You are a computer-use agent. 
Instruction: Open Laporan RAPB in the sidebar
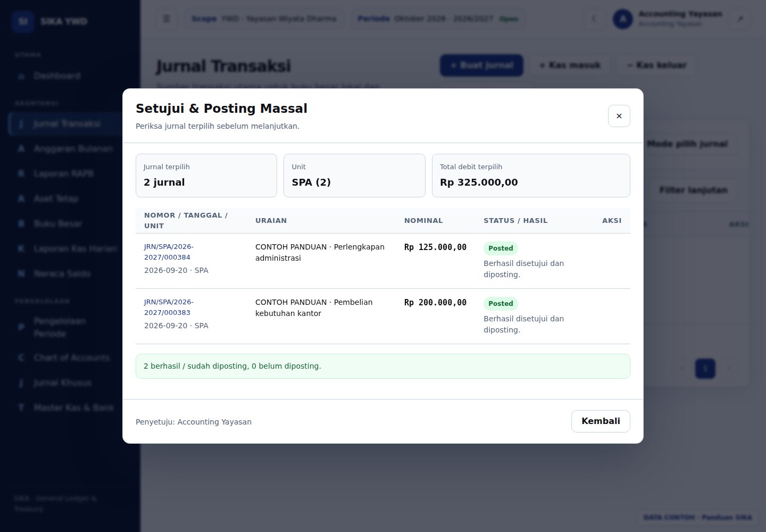(69, 174)
